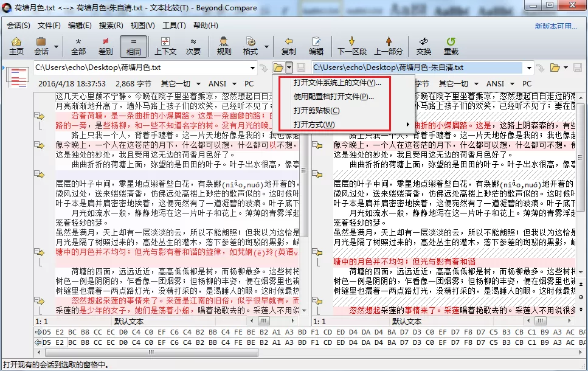Click copy-arrow beside 塘中的月色 line in left pane
The image size is (588, 371).
40,252
